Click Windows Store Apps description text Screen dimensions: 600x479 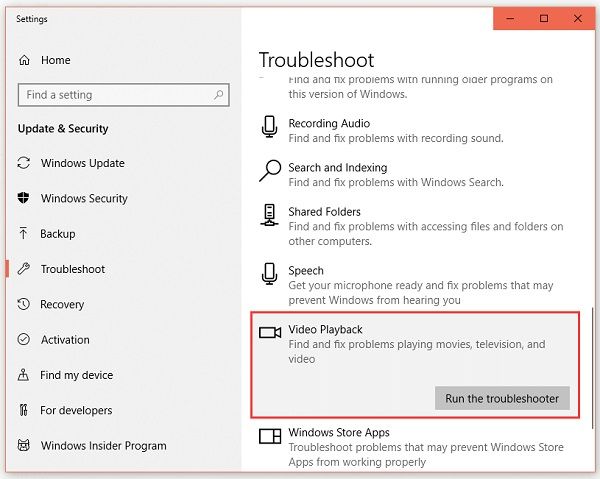coord(426,455)
